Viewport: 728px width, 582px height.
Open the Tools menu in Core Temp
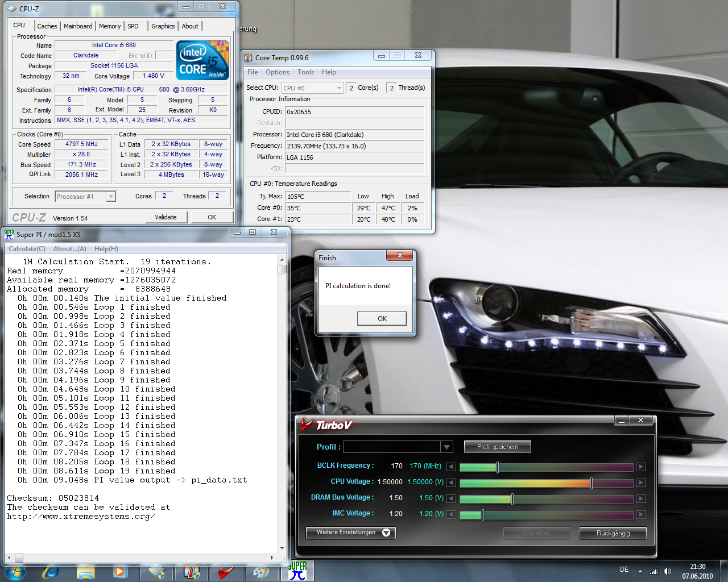pyautogui.click(x=305, y=72)
